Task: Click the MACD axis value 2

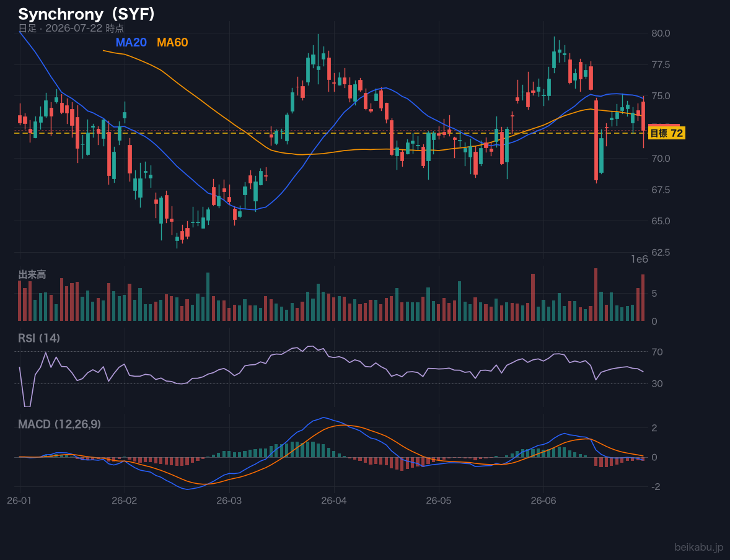Action: pyautogui.click(x=654, y=428)
